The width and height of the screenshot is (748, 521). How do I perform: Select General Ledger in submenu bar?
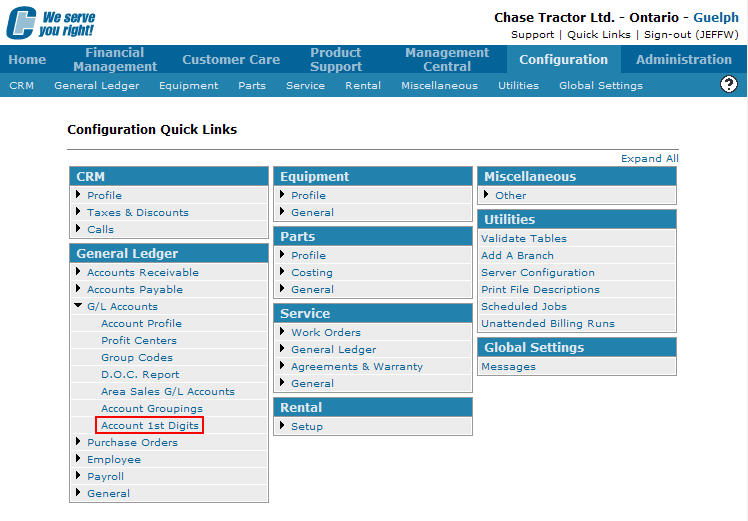point(97,85)
